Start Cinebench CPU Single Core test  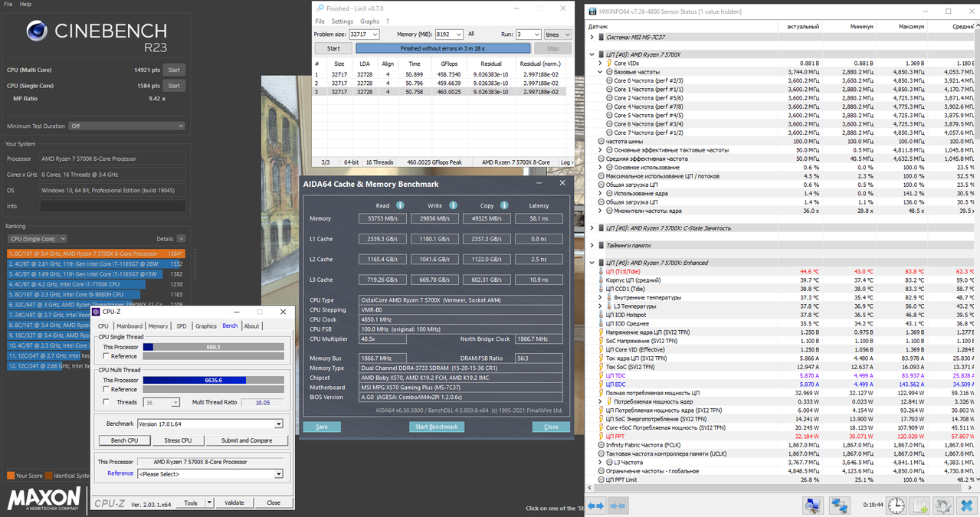pyautogui.click(x=174, y=86)
